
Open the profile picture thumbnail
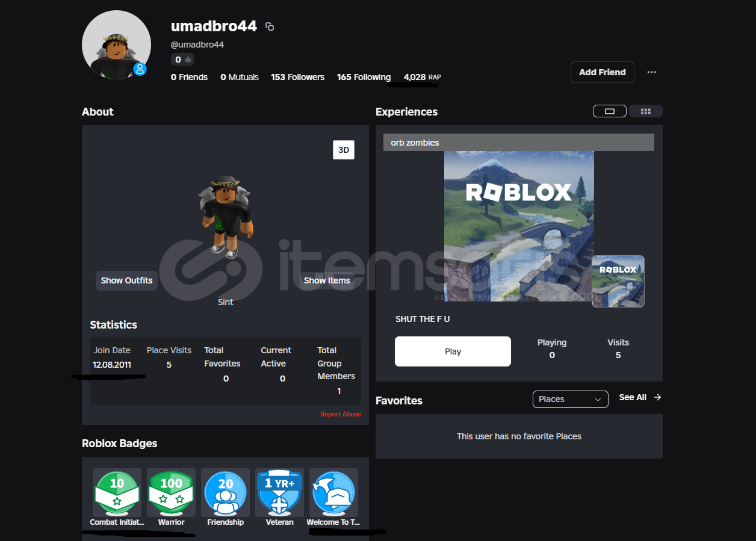116,45
